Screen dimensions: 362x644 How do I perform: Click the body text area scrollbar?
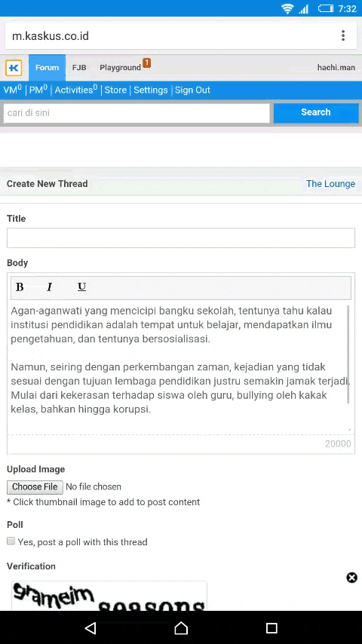[348, 355]
